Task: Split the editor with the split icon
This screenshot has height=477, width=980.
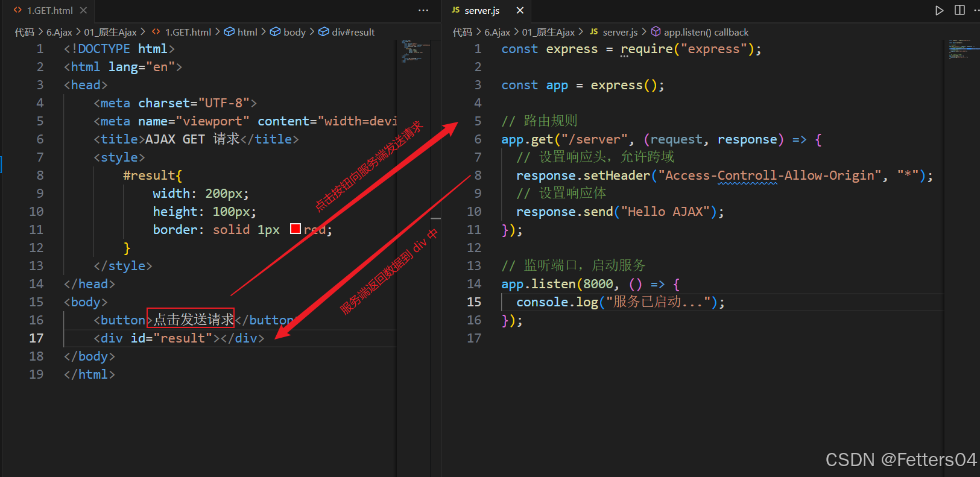Action: 959,10
